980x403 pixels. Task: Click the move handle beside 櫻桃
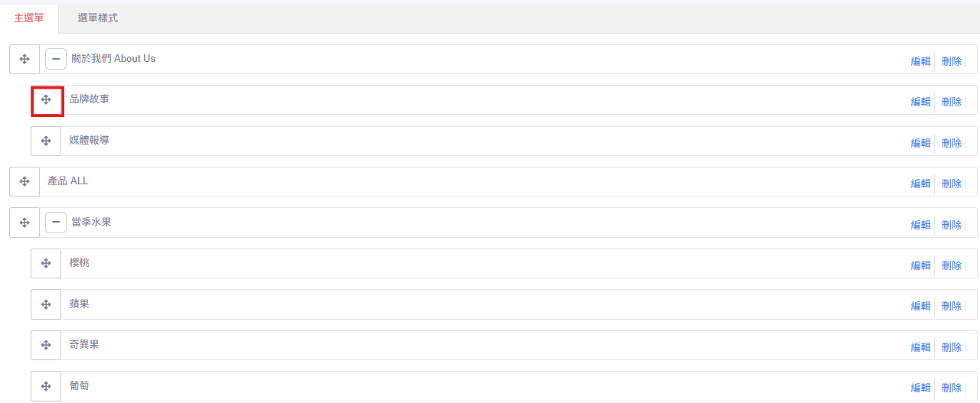pyautogui.click(x=46, y=264)
